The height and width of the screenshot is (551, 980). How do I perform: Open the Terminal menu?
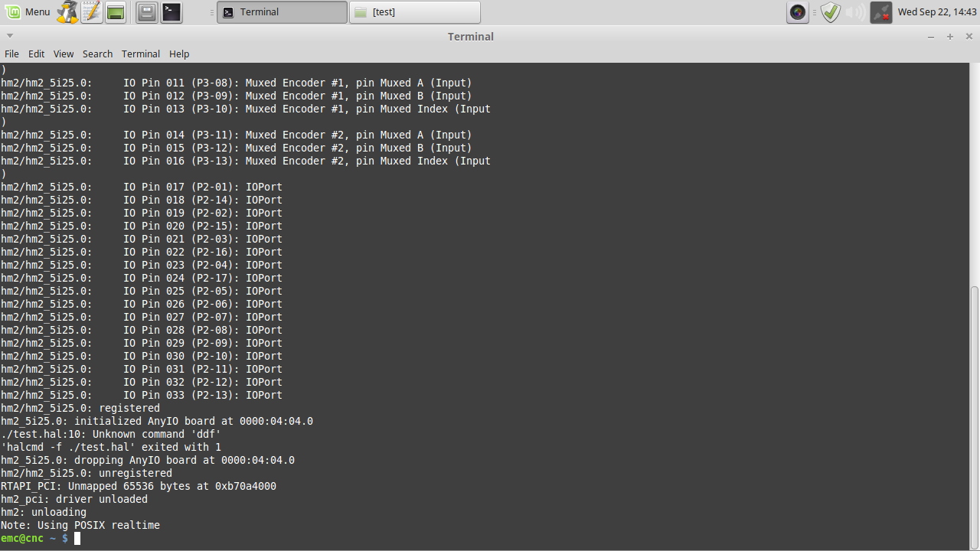click(x=141, y=54)
